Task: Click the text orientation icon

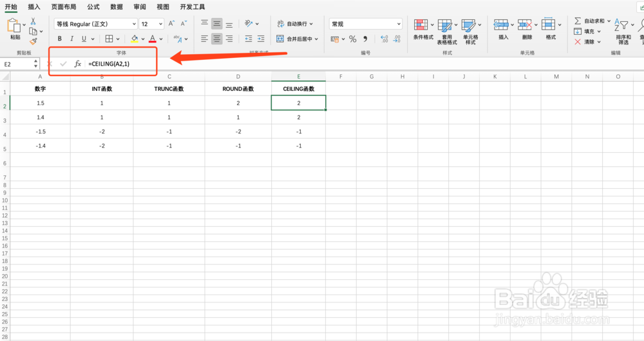Action: 249,23
